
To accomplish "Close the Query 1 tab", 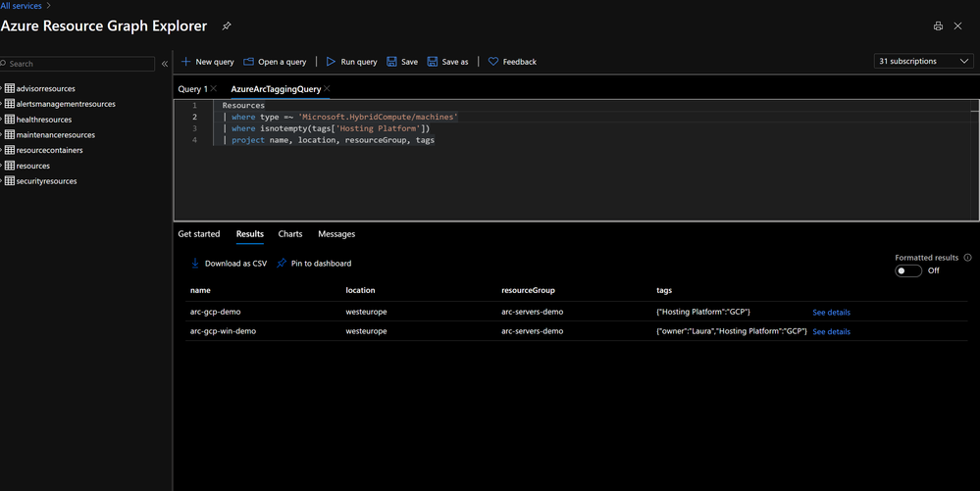I will point(214,89).
